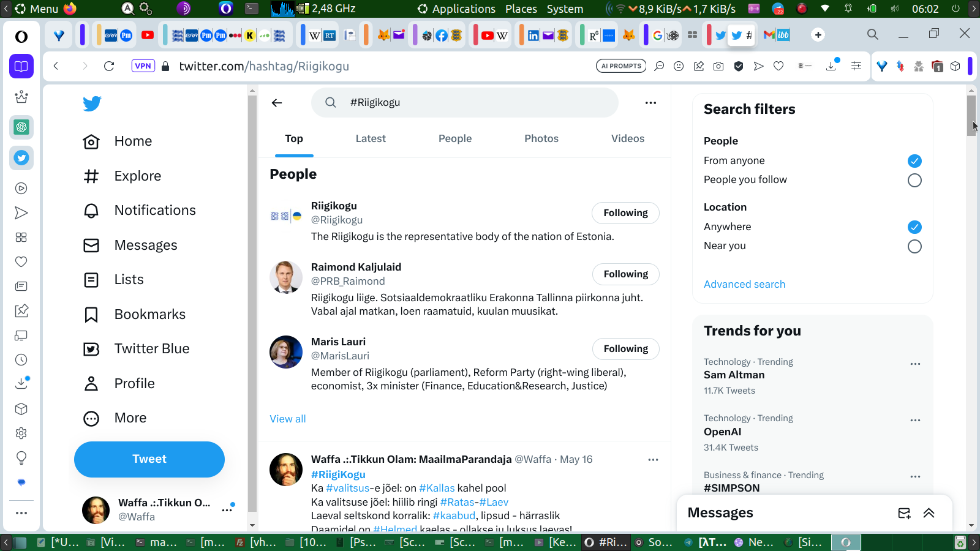Open Downloads from the Opera sidebar
Viewport: 980px width, 551px height.
click(x=21, y=383)
